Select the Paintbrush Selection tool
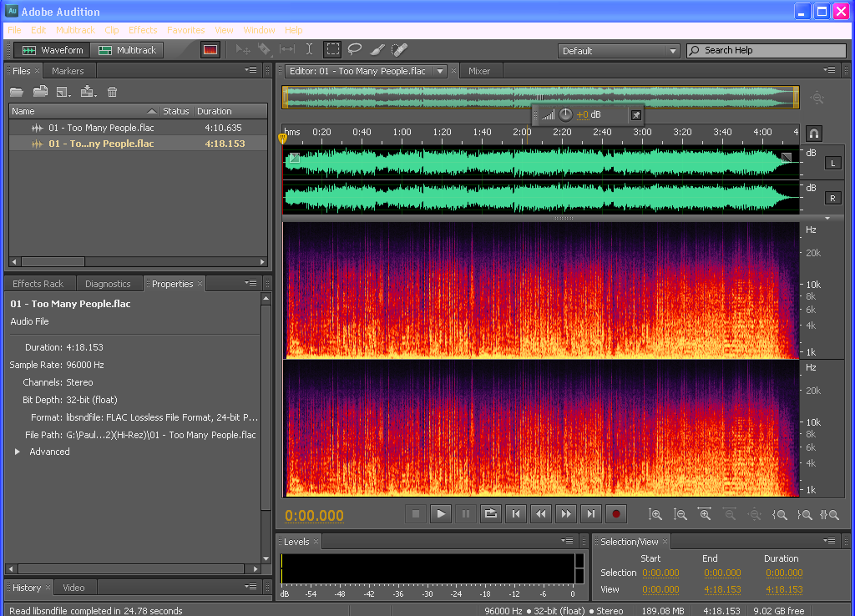This screenshot has width=855, height=616. [x=377, y=50]
